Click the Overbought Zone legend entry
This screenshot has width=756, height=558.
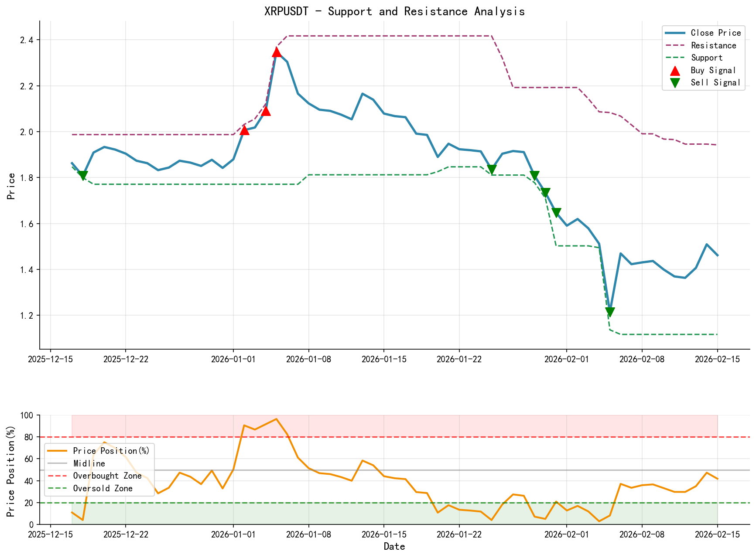tap(106, 476)
